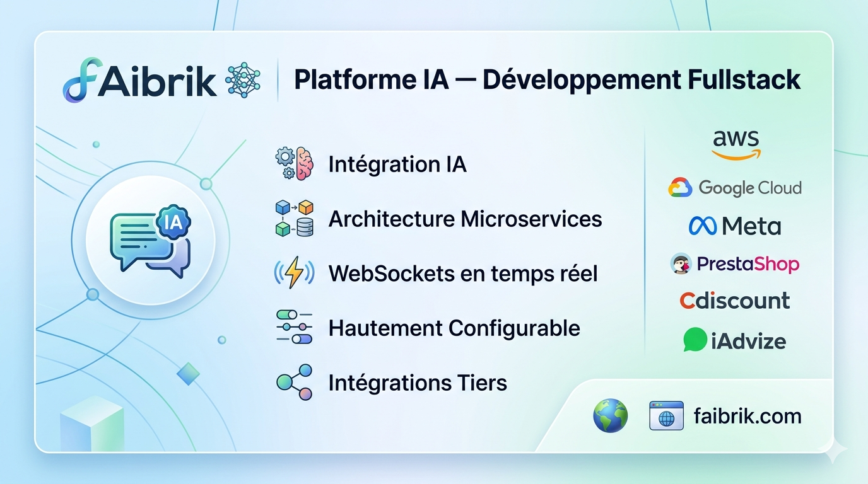868x484 pixels.
Task: Click the AWS logo
Action: point(736,145)
